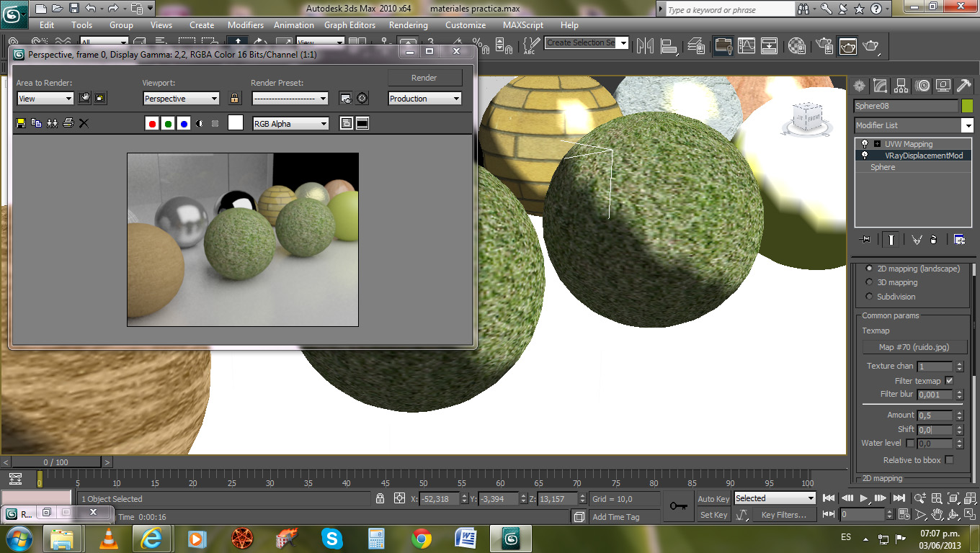Expand the Render Preset dropdown
Image resolution: width=980 pixels, height=553 pixels.
click(290, 99)
